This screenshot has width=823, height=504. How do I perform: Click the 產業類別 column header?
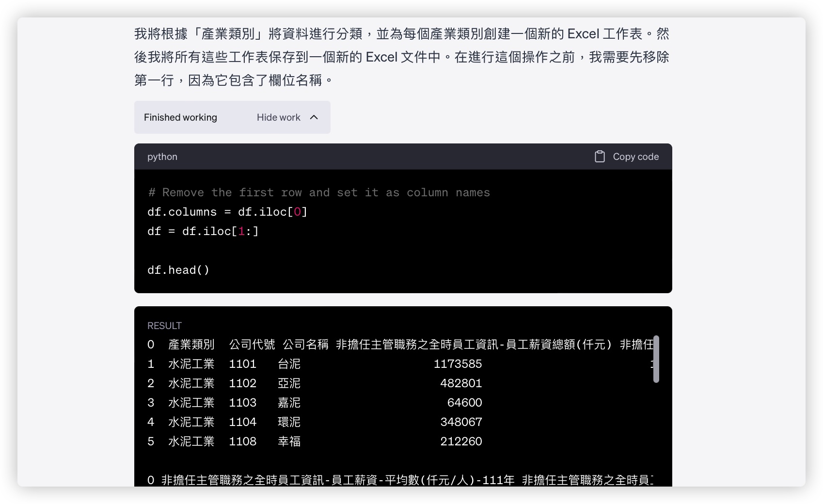tap(191, 345)
